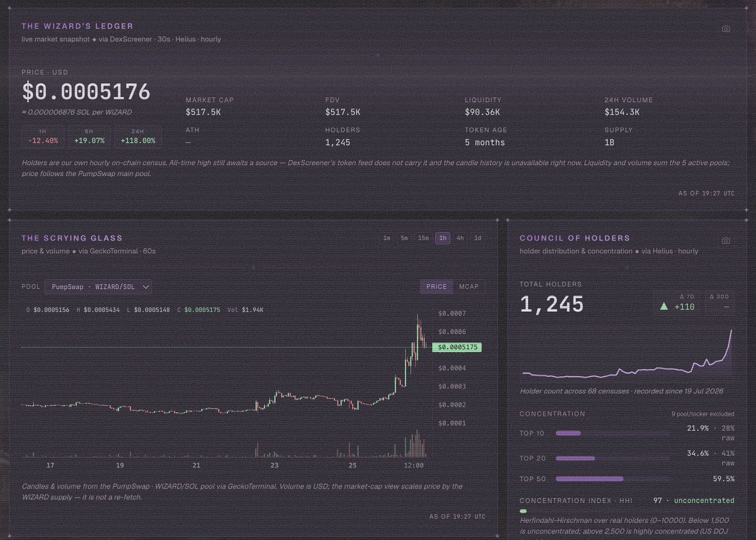This screenshot has width=756, height=540.
Task: Click the Δ 30D holders tile
Action: 719,302
